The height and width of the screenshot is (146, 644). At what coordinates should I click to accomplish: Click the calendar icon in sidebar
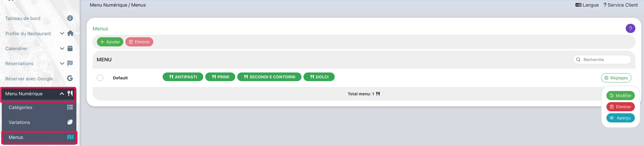point(70,48)
